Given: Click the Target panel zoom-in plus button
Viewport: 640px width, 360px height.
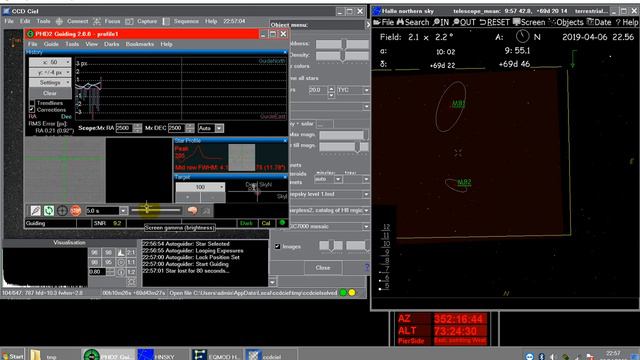Looking at the screenshot, I should click(188, 198).
